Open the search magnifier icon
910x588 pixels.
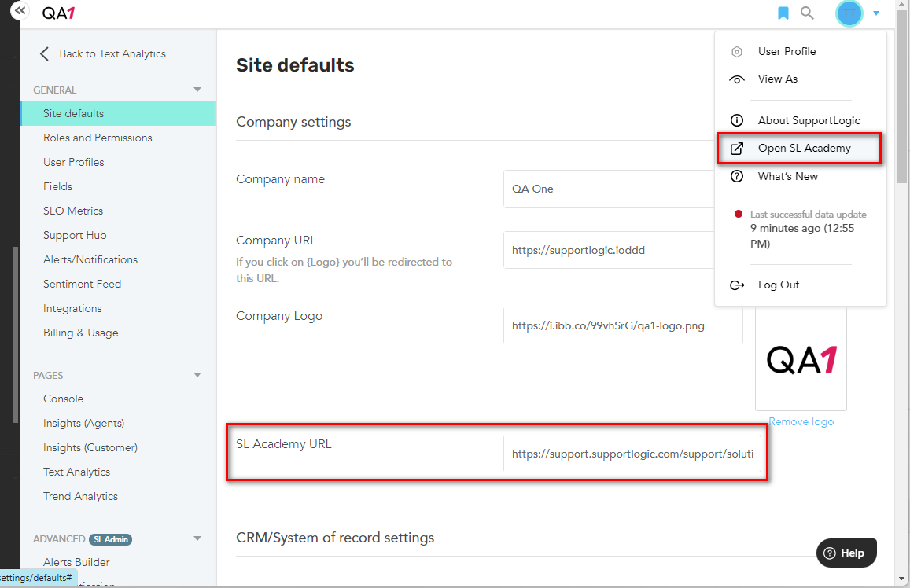[x=807, y=13]
